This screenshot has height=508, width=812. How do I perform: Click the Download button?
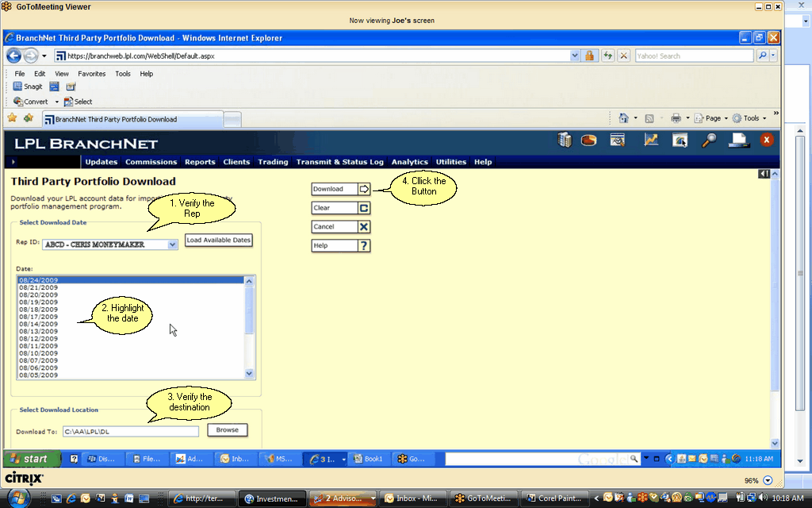[x=341, y=189]
